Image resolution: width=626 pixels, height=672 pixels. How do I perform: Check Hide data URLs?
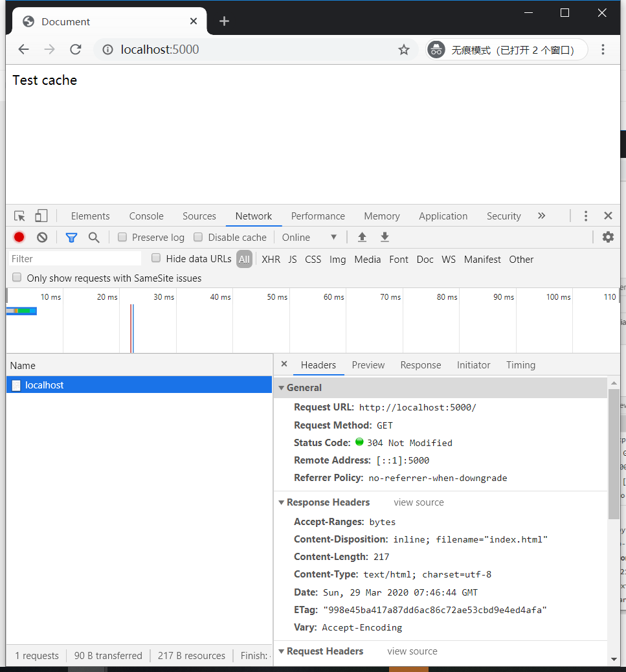pyautogui.click(x=156, y=258)
